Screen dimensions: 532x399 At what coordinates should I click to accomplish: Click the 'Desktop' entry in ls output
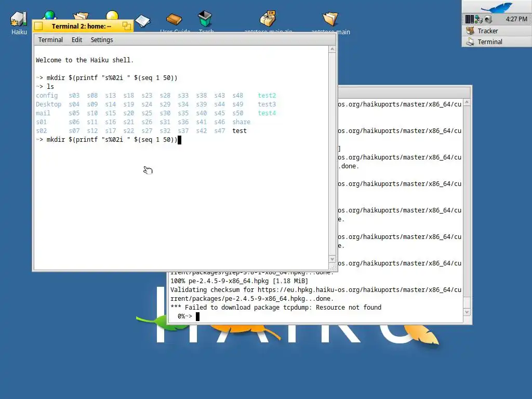48,104
